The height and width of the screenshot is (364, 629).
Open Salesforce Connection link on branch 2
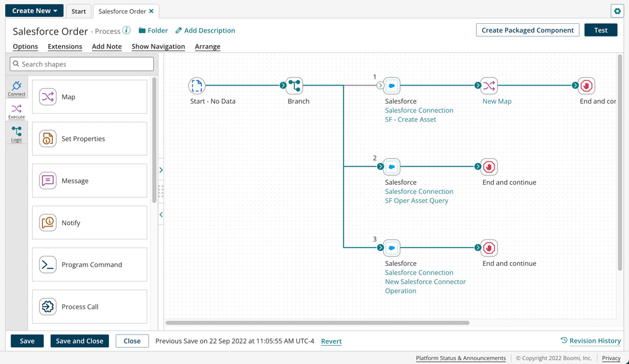tap(419, 191)
